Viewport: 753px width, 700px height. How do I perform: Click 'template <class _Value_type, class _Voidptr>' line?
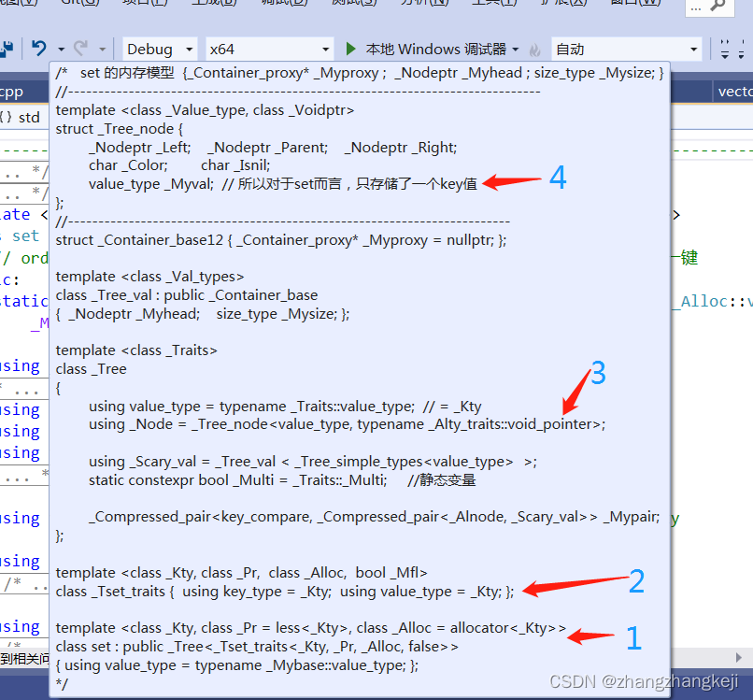click(205, 110)
